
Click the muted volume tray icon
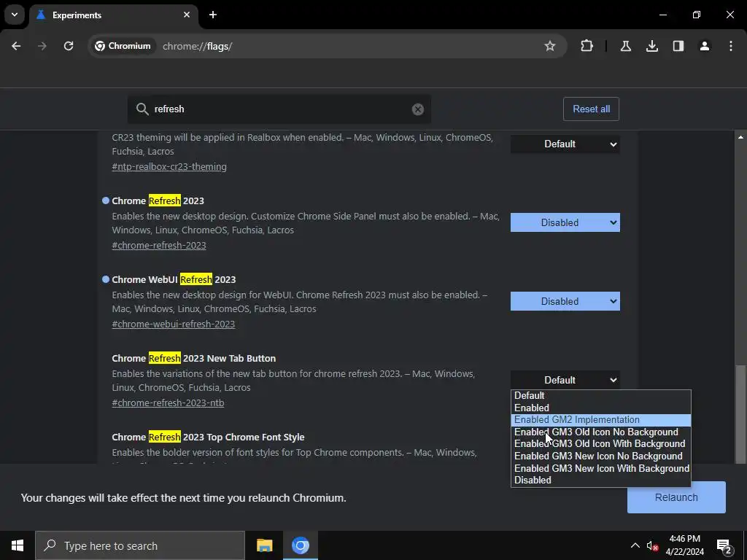pos(652,545)
